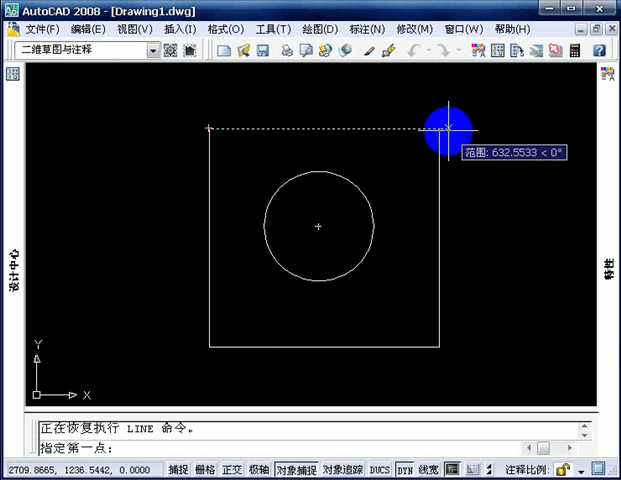Click the Save floppy disk icon
The image size is (621, 480).
point(263,50)
